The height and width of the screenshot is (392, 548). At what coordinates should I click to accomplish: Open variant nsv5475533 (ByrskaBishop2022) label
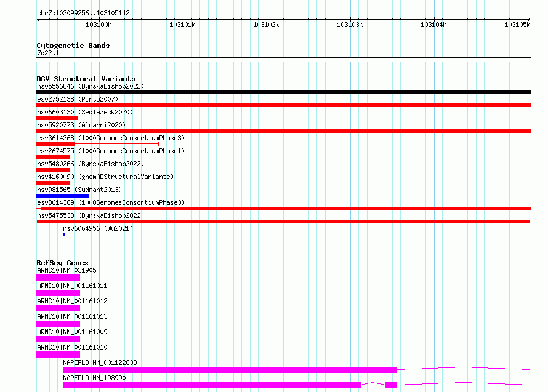pos(91,215)
